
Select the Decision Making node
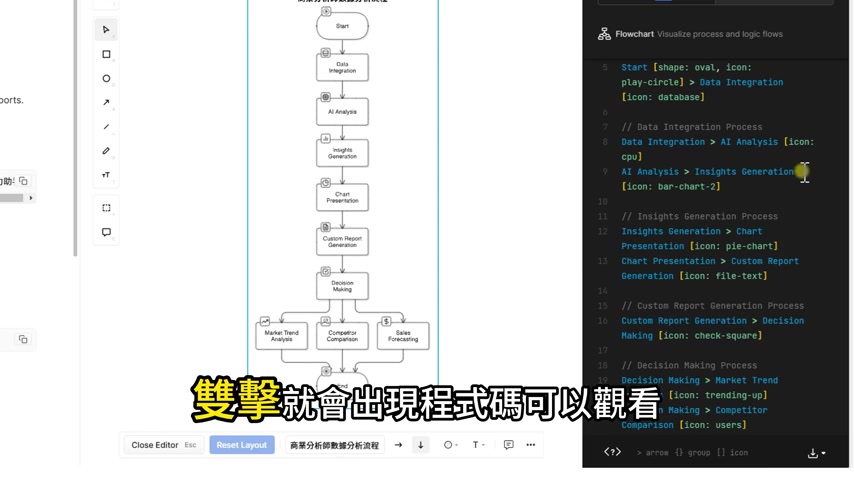pos(342,286)
